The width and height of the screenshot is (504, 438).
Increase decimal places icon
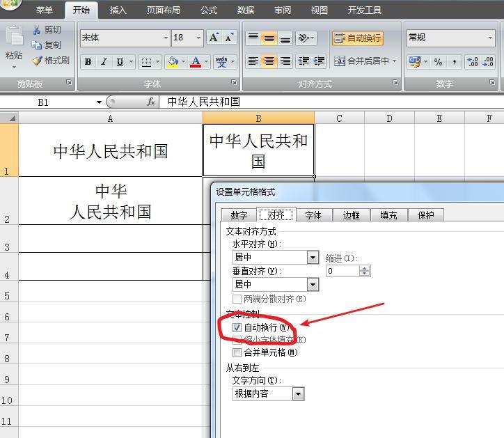[473, 62]
